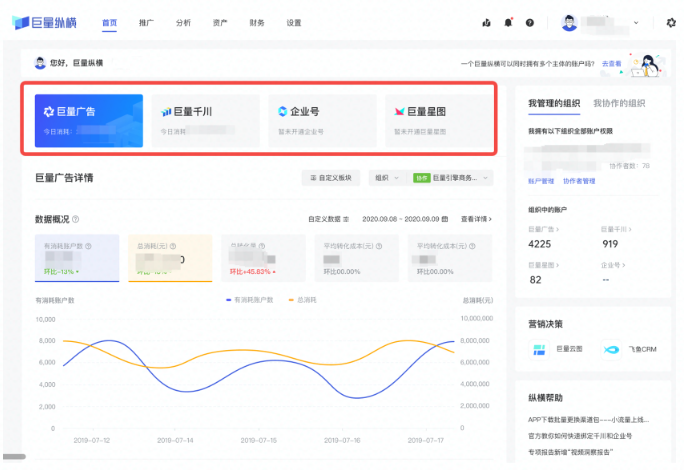Image resolution: width=684 pixels, height=470 pixels.
Task: Click the help icon beside 数据概况
Action: click(75, 219)
